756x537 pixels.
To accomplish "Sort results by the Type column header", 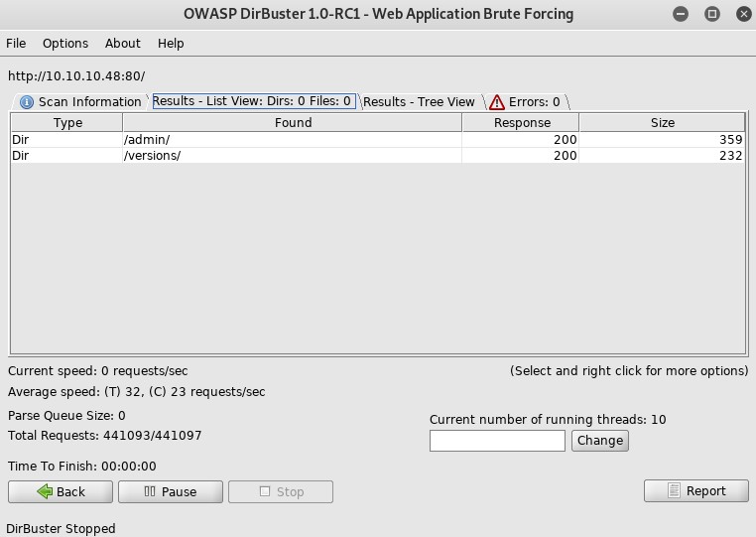I will [67, 122].
